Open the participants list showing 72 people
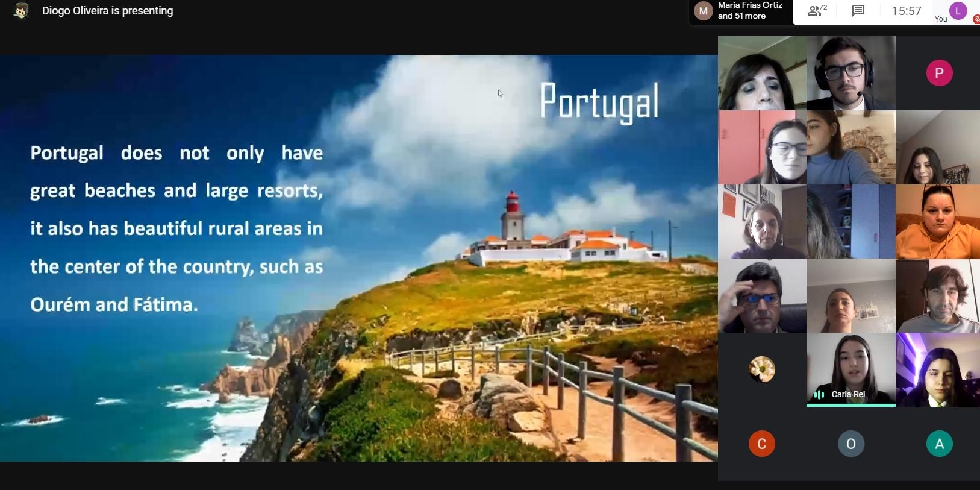This screenshot has height=490, width=980. point(817,10)
